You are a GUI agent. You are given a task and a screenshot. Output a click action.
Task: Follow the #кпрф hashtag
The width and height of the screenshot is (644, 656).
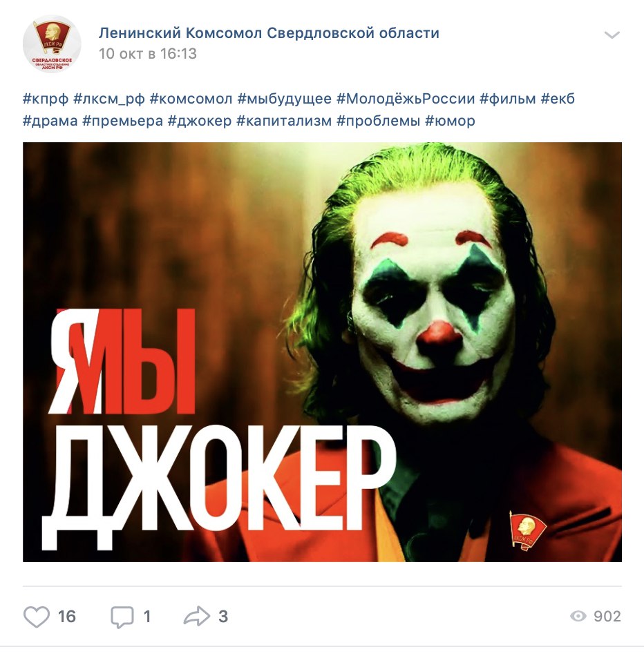[46, 99]
